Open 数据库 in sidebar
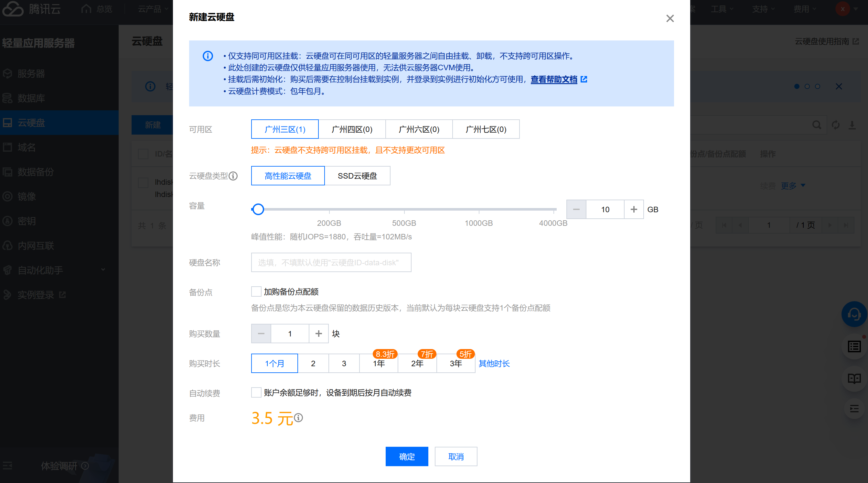Image resolution: width=868 pixels, height=483 pixels. pos(59,98)
